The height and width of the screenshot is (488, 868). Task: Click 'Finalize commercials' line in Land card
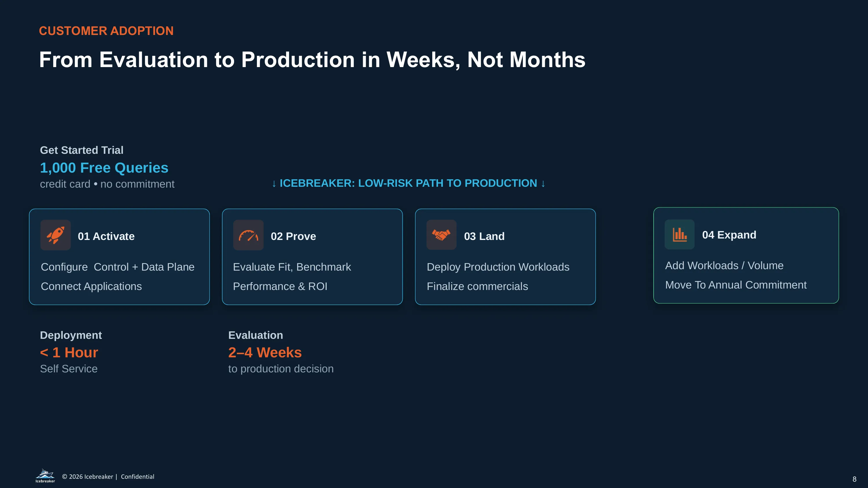coord(477,286)
